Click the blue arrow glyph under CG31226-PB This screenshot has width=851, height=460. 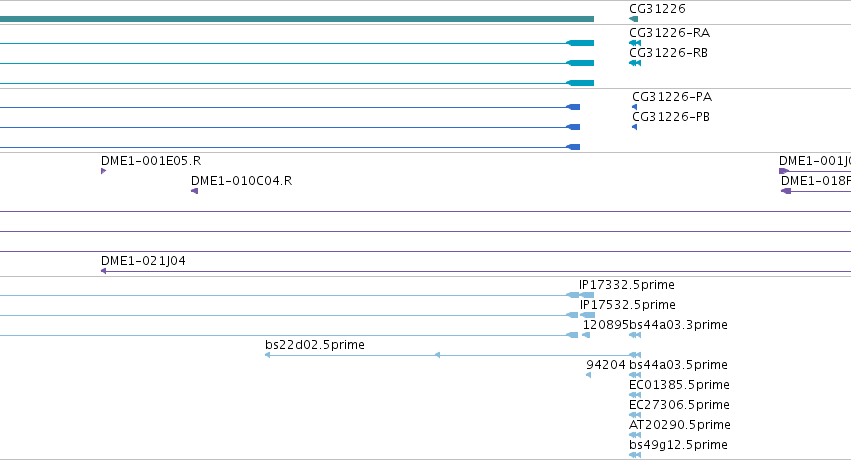(634, 127)
